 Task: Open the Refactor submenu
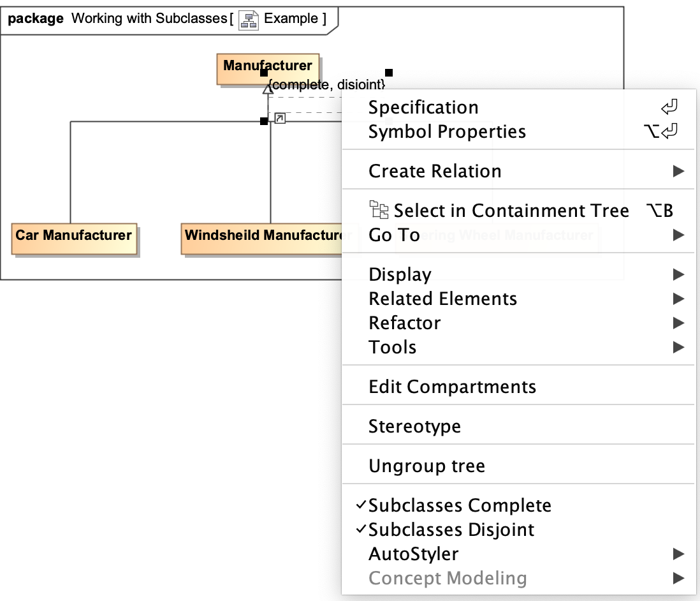404,323
